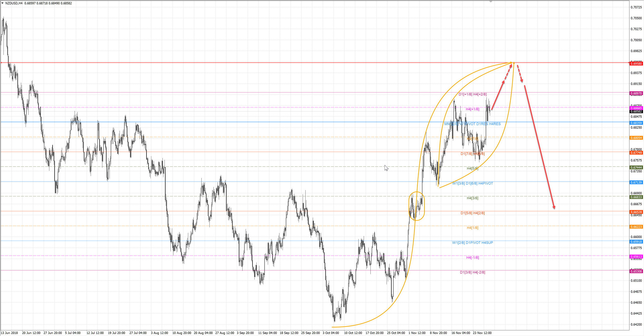The image size is (644, 336).
Task: Select the solid red upward arrow
Action: (498, 95)
